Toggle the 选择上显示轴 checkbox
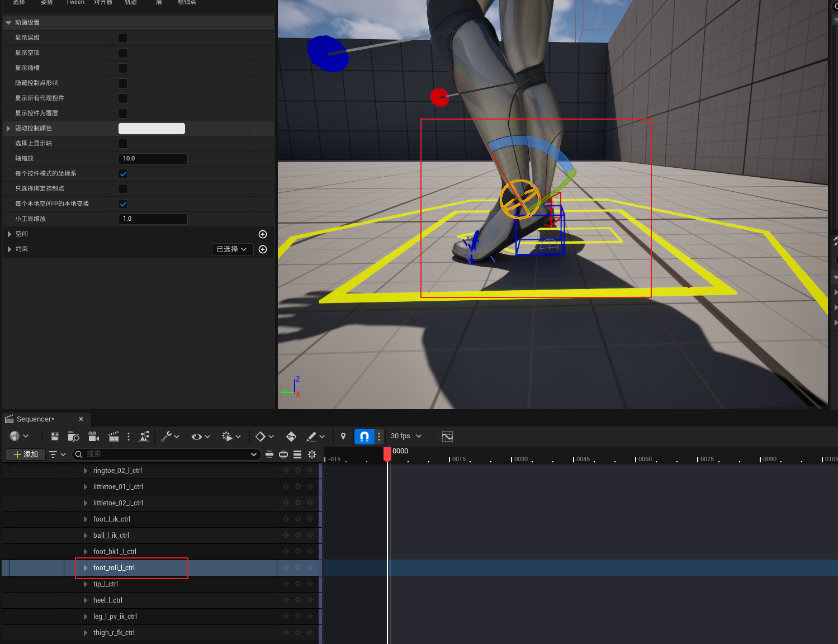 123,144
